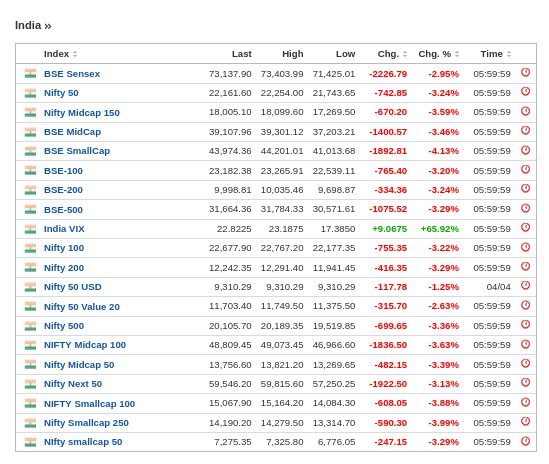
Task: Open the Nifty Next 50 link
Action: click(73, 384)
